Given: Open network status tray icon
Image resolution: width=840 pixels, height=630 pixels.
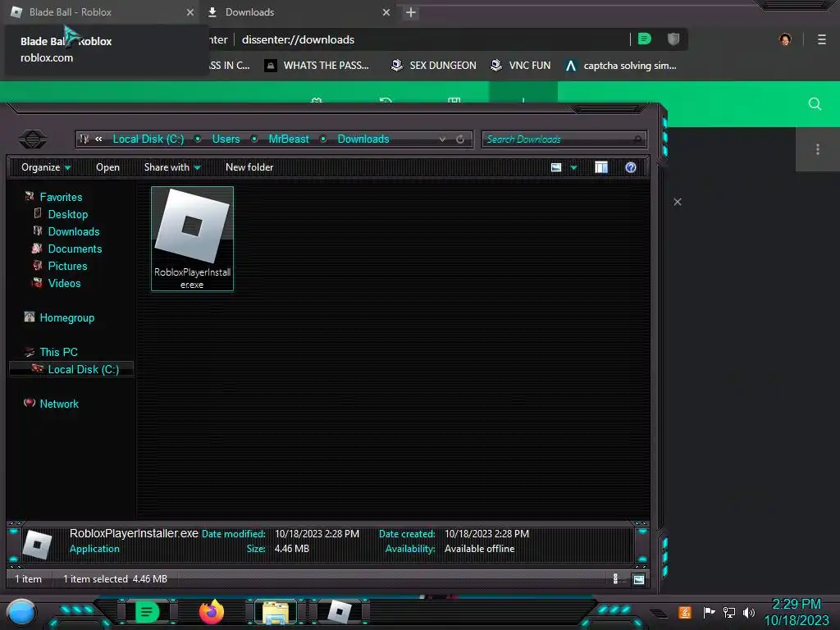Looking at the screenshot, I should point(728,612).
